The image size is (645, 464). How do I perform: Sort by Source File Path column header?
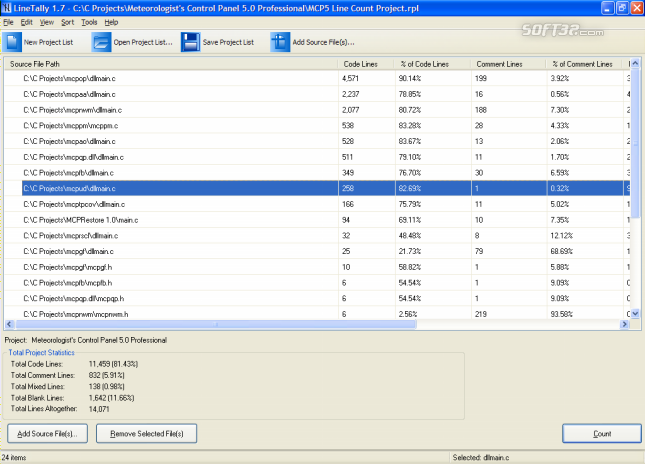tap(171, 64)
